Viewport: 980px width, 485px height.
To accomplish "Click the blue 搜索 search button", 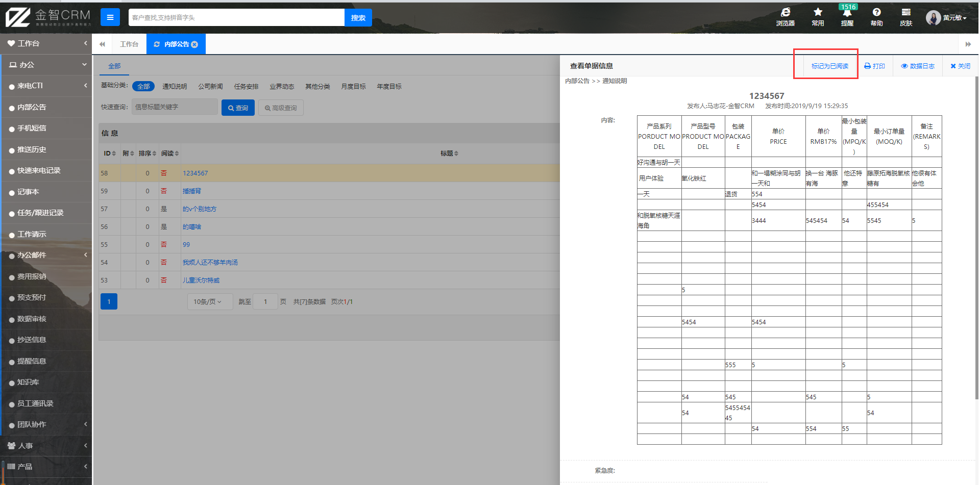I will pyautogui.click(x=358, y=17).
